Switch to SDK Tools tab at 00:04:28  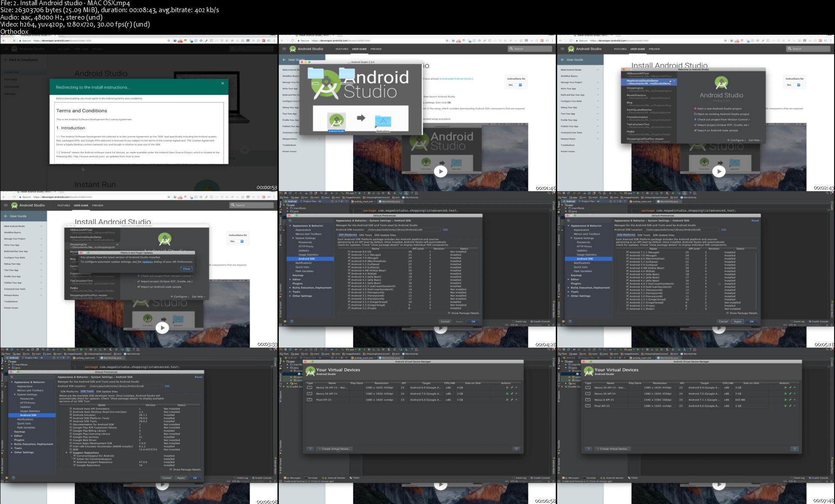(x=365, y=235)
